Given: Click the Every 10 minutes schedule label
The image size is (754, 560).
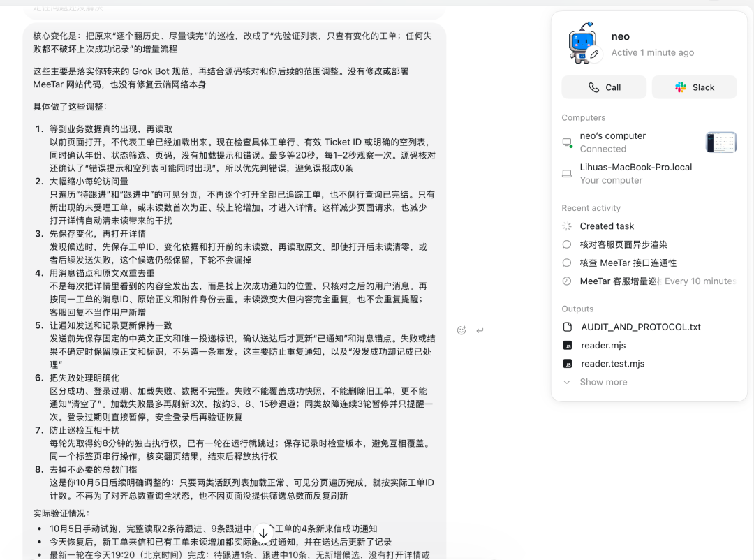Looking at the screenshot, I should click(700, 281).
